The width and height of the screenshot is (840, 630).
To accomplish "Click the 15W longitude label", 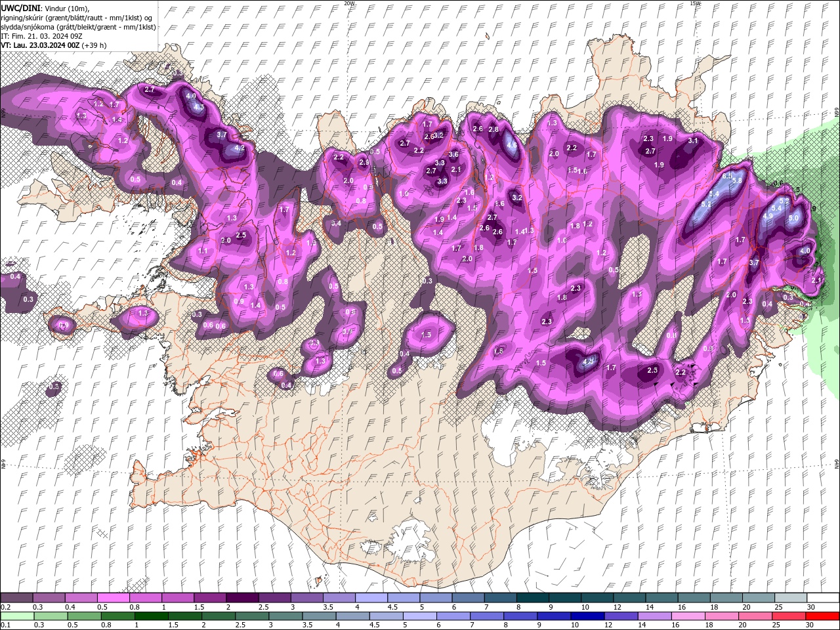I will pos(695,3).
